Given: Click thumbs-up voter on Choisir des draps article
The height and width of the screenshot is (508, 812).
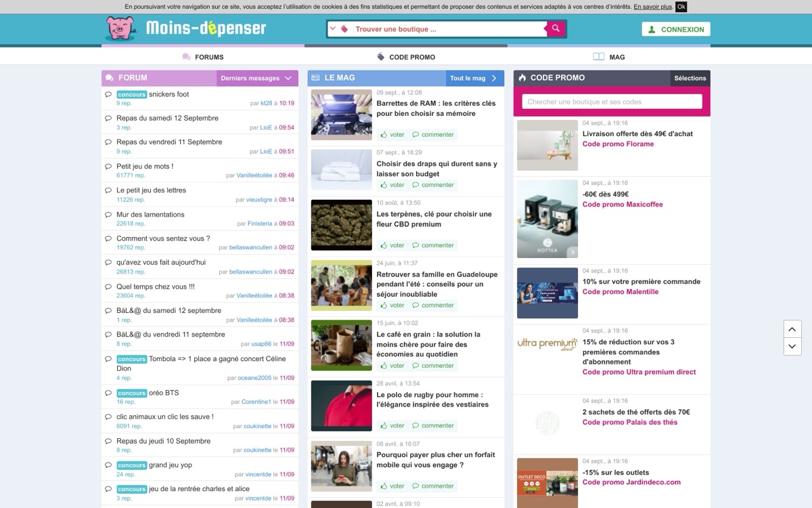Looking at the screenshot, I should click(x=392, y=185).
